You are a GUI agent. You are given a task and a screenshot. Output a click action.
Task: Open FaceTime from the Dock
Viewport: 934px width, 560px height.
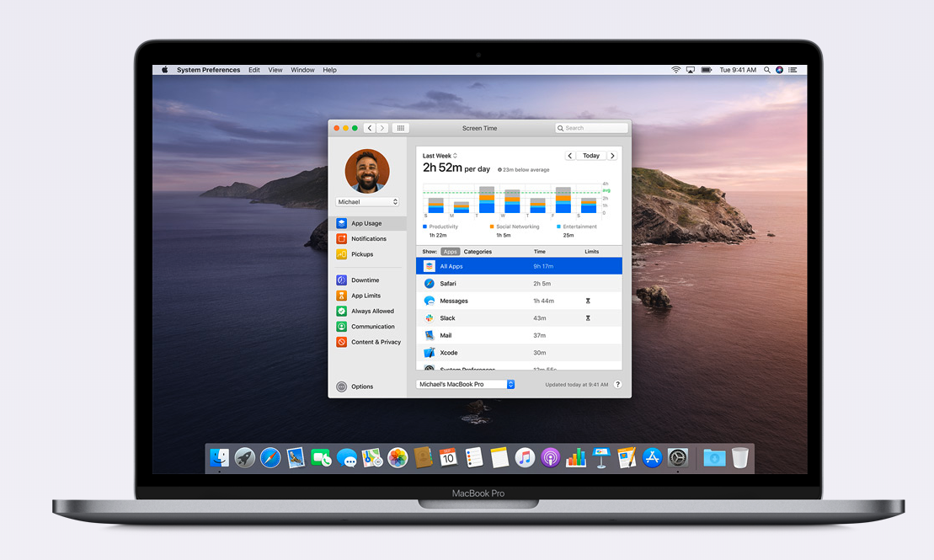[x=321, y=458]
